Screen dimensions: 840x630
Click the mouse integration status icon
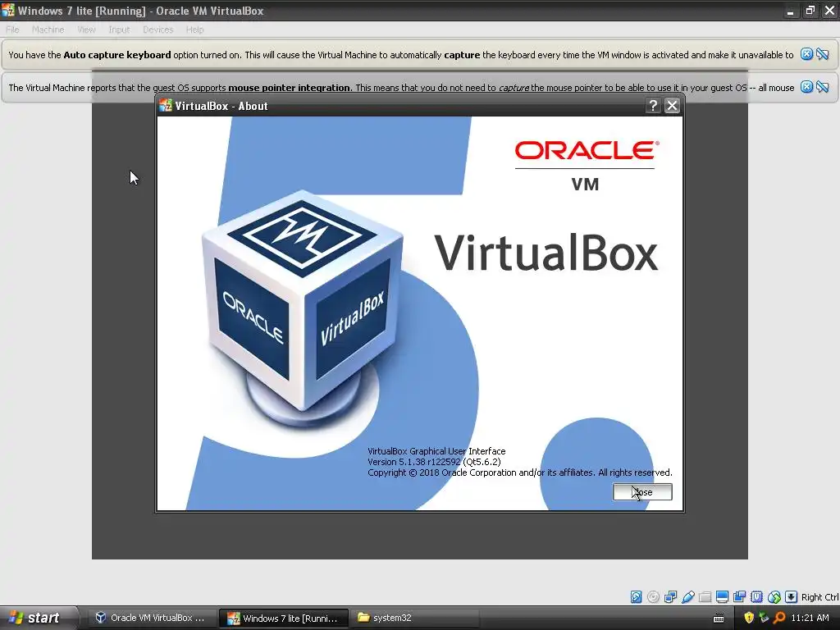(774, 597)
